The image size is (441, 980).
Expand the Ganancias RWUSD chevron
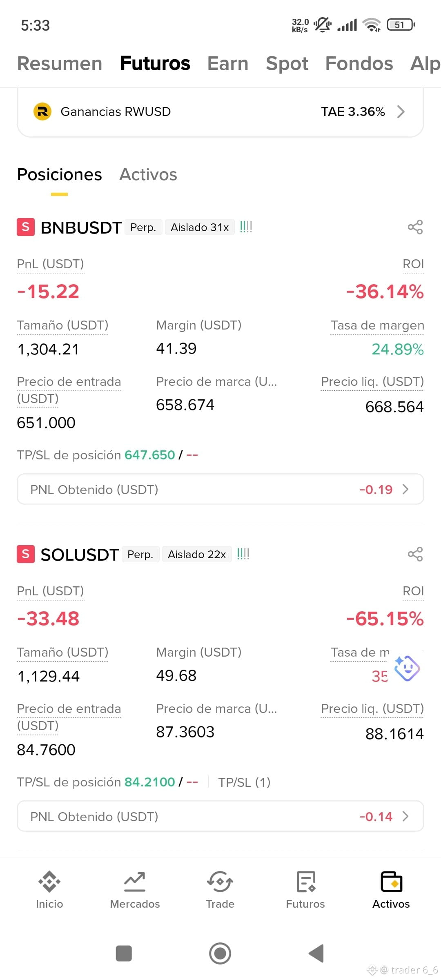[401, 111]
